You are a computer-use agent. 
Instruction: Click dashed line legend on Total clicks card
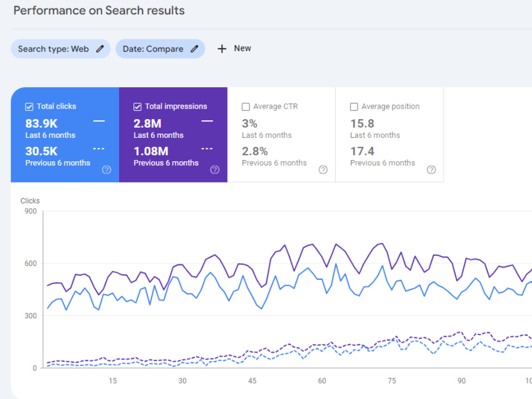click(x=99, y=148)
